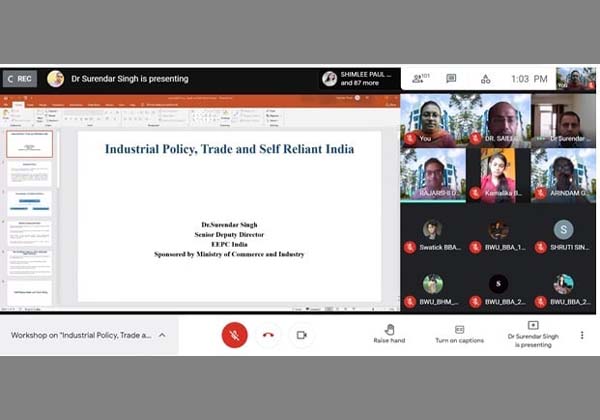Turn on captions
This screenshot has width=600, height=420.
460,334
